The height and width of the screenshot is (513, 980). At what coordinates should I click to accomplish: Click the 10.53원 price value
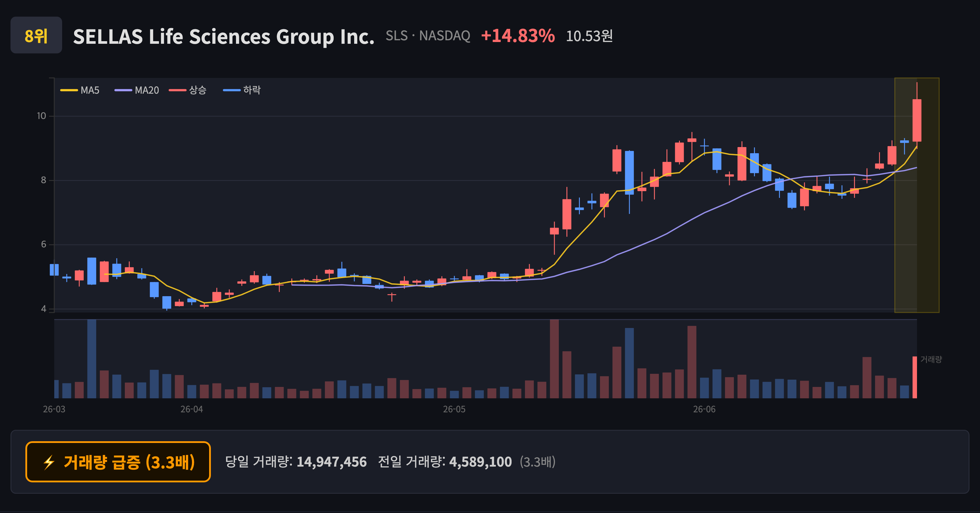(x=589, y=36)
